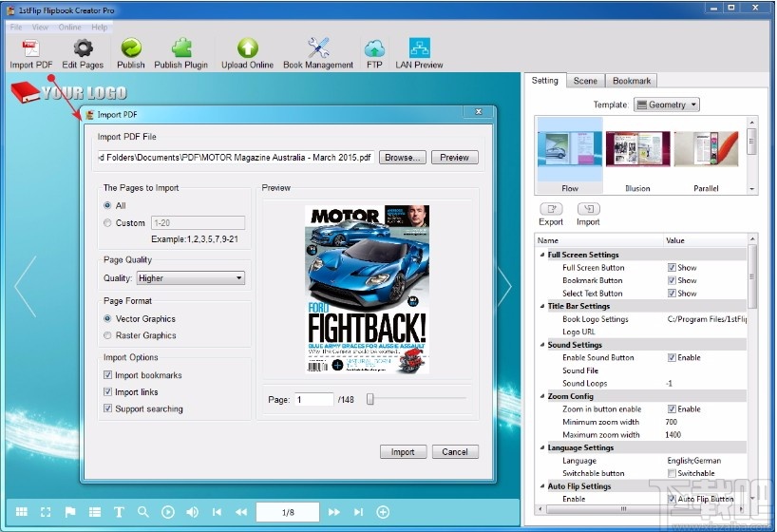The image size is (777, 532).
Task: Collapse Sound Settings group
Action: (x=542, y=345)
